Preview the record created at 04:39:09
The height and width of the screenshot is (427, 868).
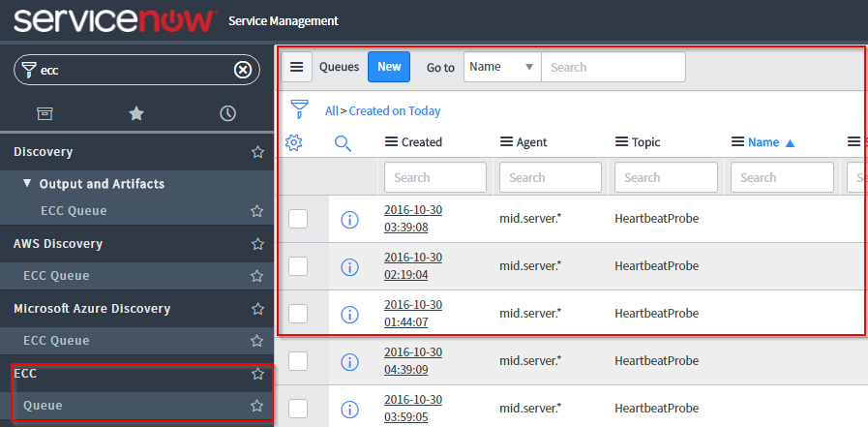(349, 362)
